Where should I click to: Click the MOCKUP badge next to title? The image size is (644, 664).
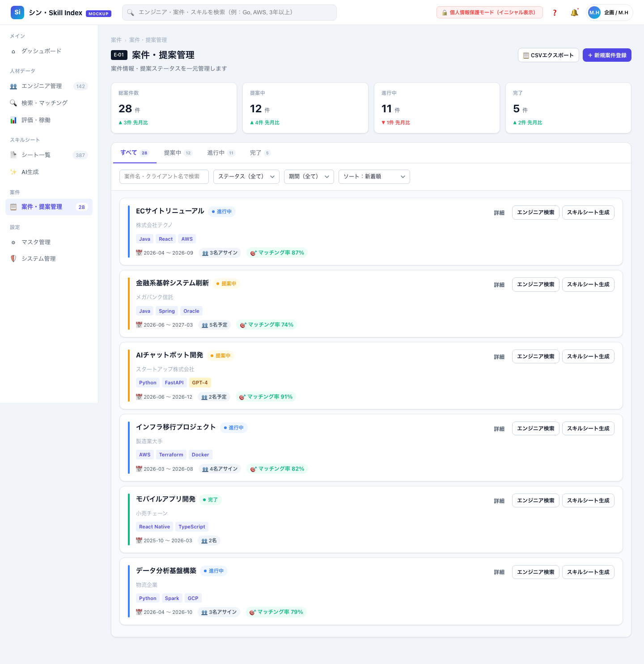pos(98,13)
